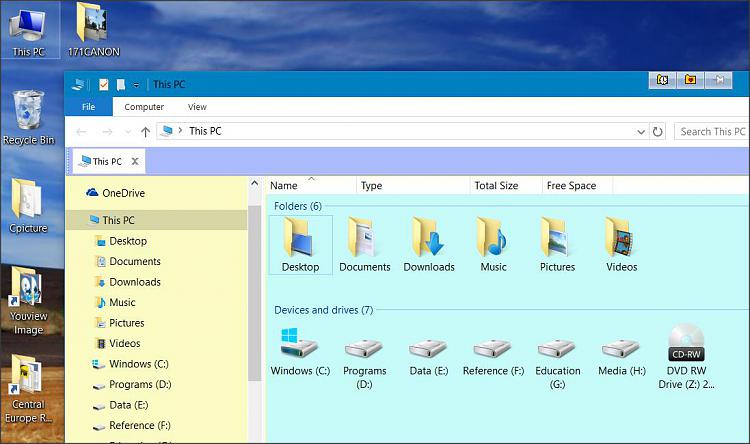The image size is (750, 444).
Task: Open the recent locations dropdown arrow
Action: [x=128, y=132]
